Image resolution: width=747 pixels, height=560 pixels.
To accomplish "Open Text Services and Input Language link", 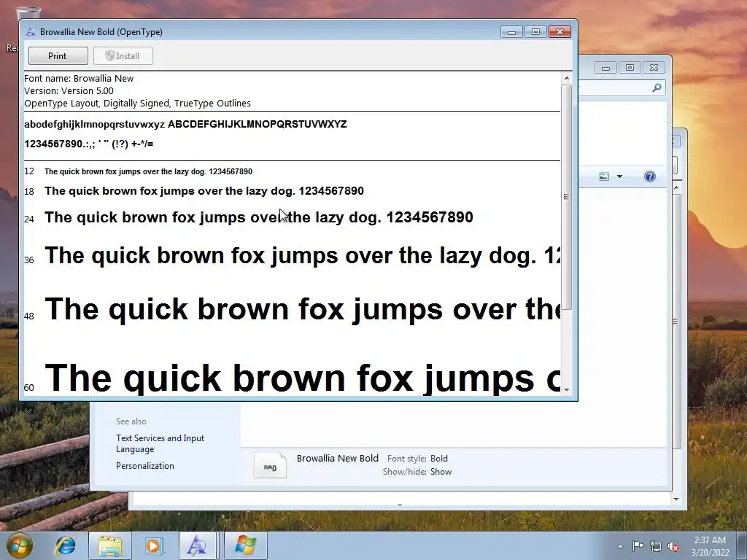I will [160, 443].
